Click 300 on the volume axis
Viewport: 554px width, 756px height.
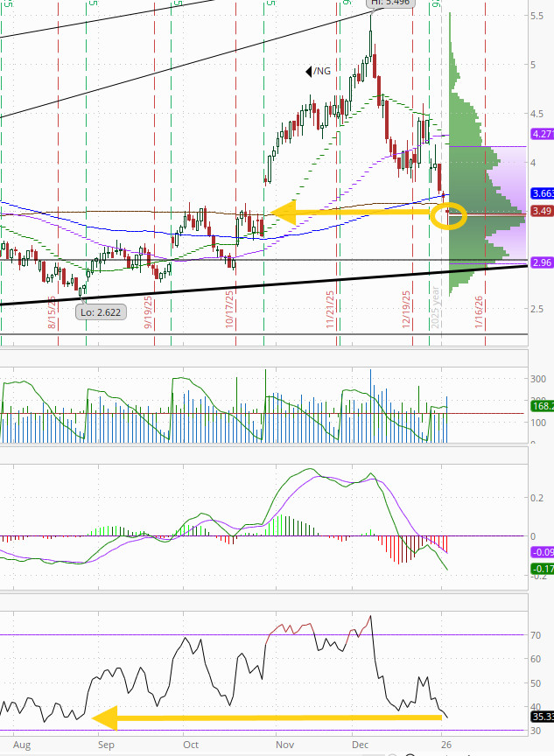[538, 379]
